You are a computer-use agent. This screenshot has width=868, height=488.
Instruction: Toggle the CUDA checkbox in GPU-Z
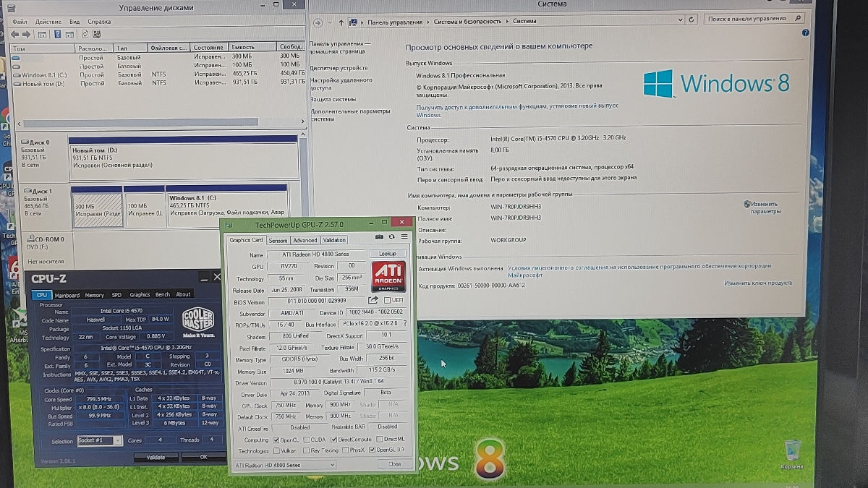[307, 440]
